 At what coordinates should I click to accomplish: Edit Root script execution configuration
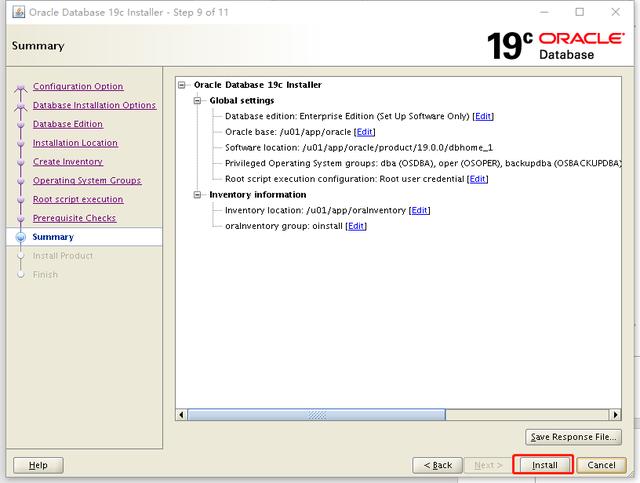click(477, 179)
